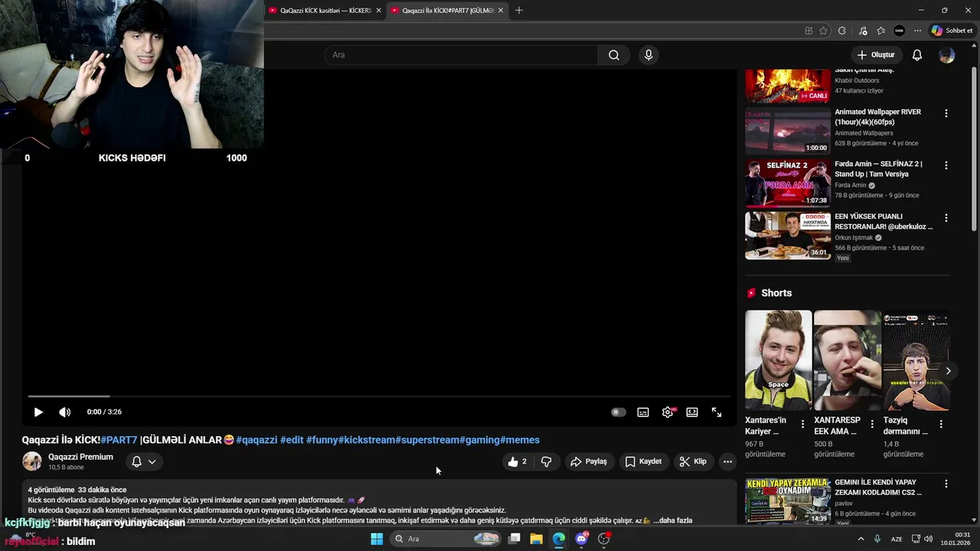980x551 pixels.
Task: Open the OBS Studio taskbar icon
Action: tap(604, 539)
